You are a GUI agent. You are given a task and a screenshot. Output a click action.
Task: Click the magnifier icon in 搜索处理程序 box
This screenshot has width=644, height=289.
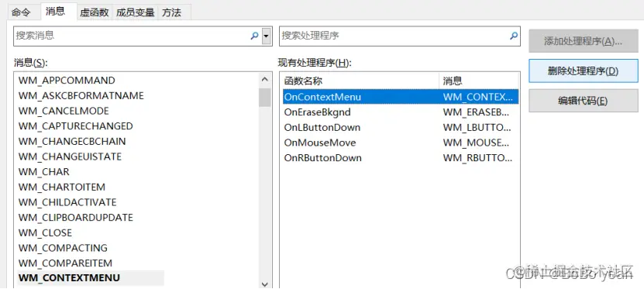(514, 36)
